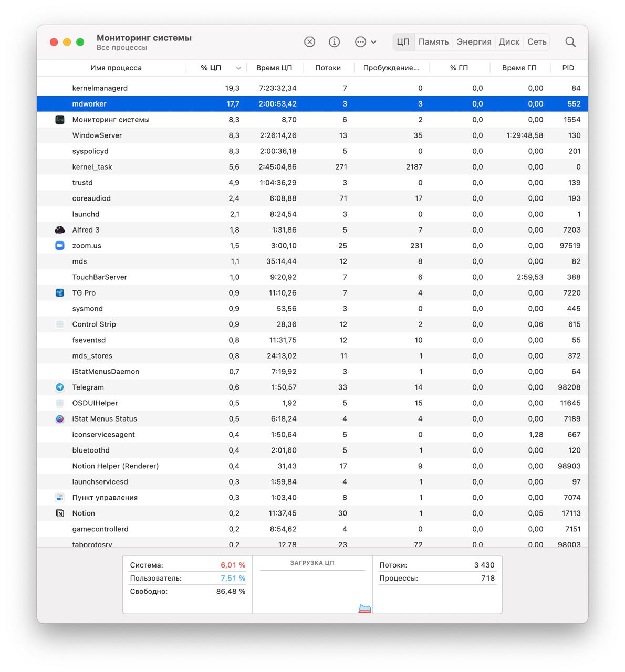Sort by % ГП column header
Viewport: 625px width, 672px height.
459,68
